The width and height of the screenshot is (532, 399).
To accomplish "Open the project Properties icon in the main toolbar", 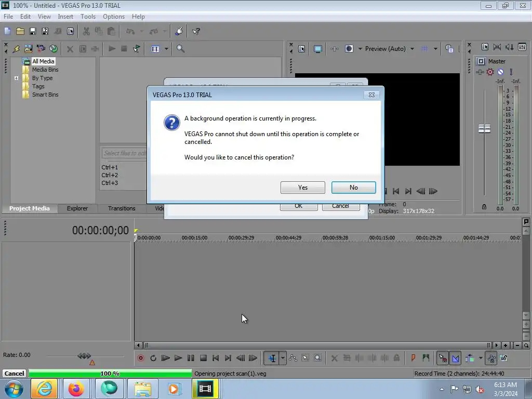I will point(70,31).
